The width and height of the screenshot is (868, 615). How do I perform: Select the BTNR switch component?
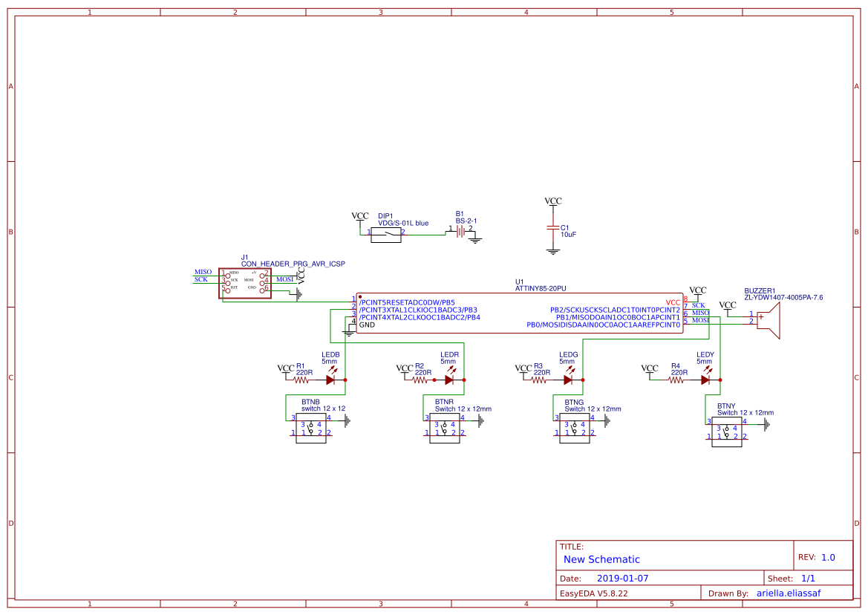click(x=445, y=429)
